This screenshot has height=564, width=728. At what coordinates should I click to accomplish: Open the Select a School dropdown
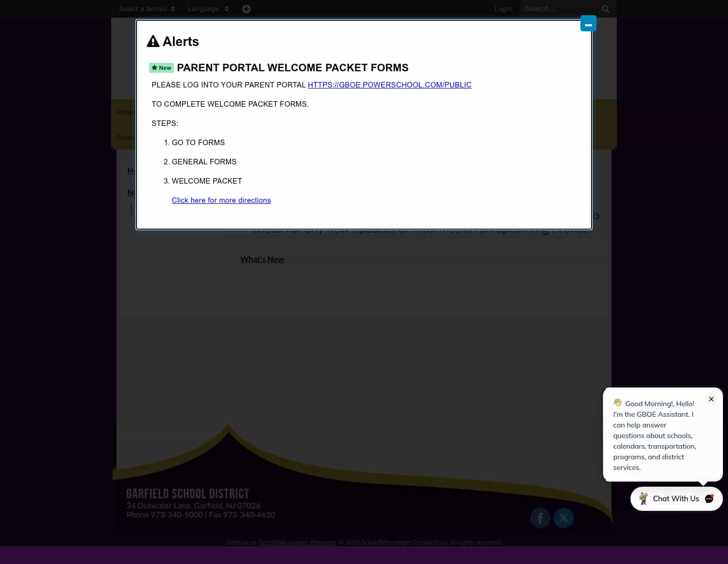point(147,9)
